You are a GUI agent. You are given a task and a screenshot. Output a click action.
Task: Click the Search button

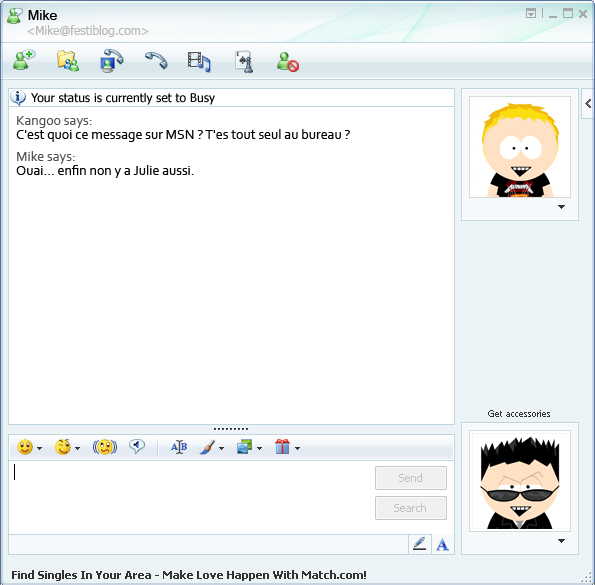point(411,508)
